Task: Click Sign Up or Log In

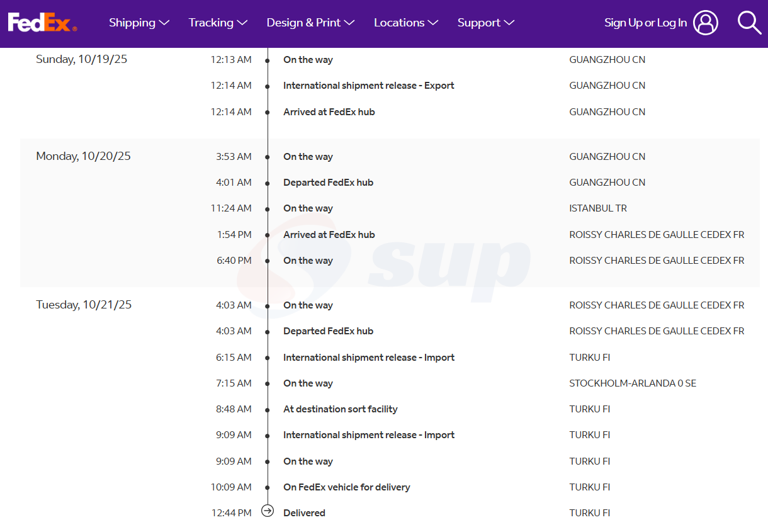Action: point(645,23)
